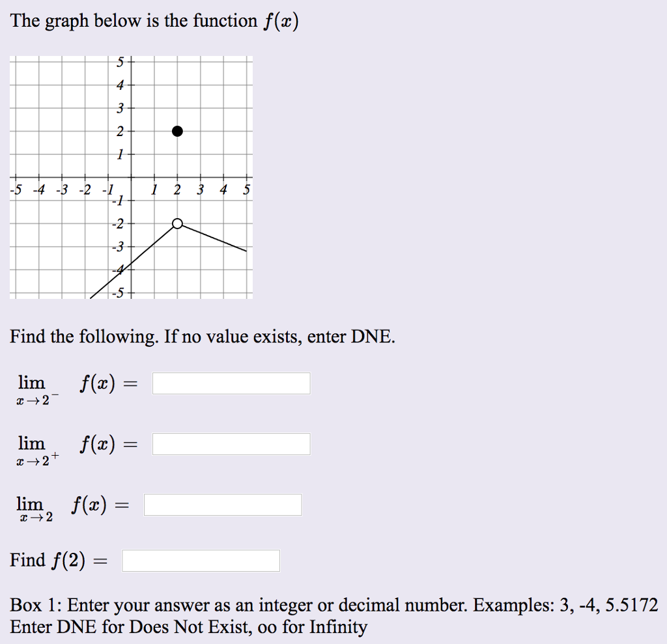667x644 pixels.
Task: Click the instruction line mentioning DNE
Action: coord(202,337)
